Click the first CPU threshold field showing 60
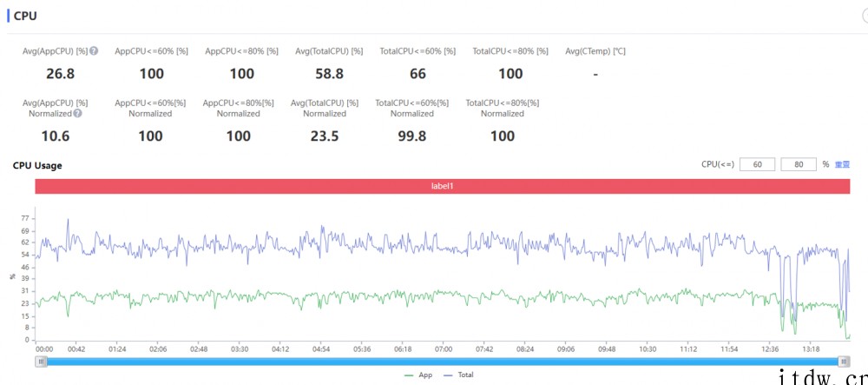This screenshot has height=385, width=868. [x=756, y=164]
